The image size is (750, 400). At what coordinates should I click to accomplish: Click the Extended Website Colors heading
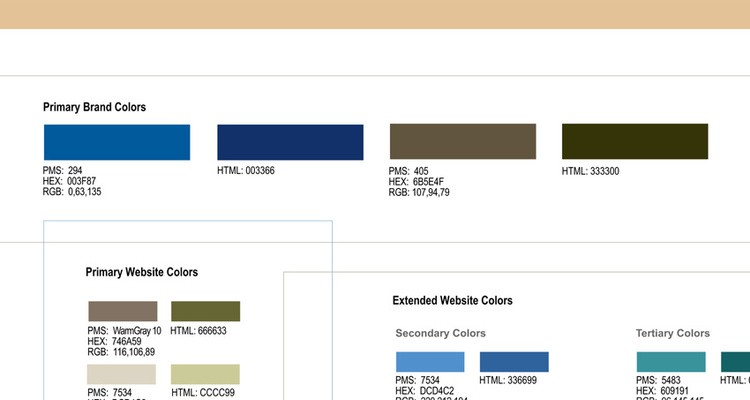coord(452,300)
